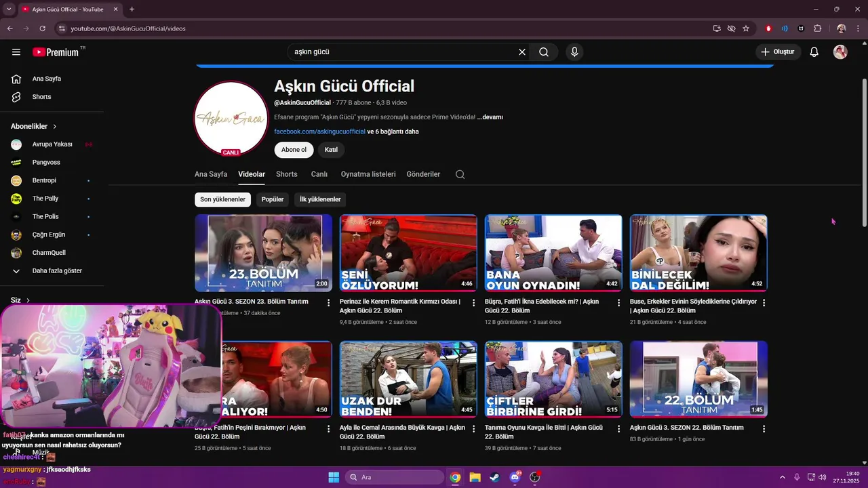Switch to channel Ana Sayfa tab
Image resolution: width=868 pixels, height=488 pixels.
point(211,174)
